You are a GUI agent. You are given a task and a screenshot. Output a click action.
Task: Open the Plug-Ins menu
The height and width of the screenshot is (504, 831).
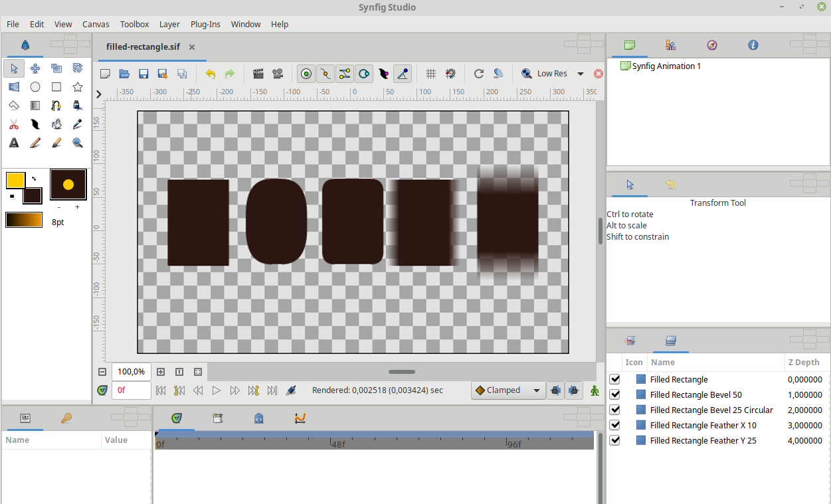click(x=205, y=24)
